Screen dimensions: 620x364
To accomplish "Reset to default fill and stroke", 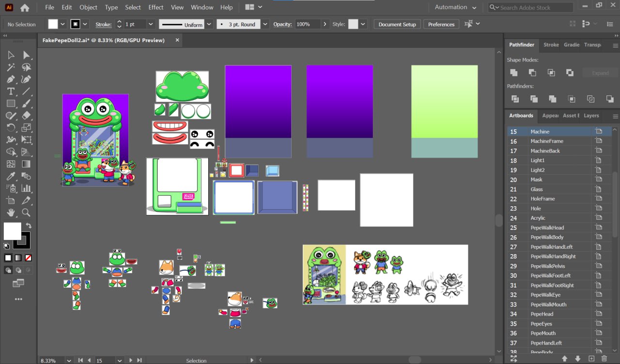I will point(7,246).
